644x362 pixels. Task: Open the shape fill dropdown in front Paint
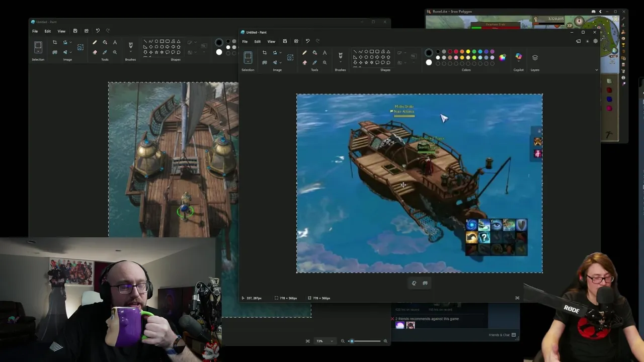(405, 62)
